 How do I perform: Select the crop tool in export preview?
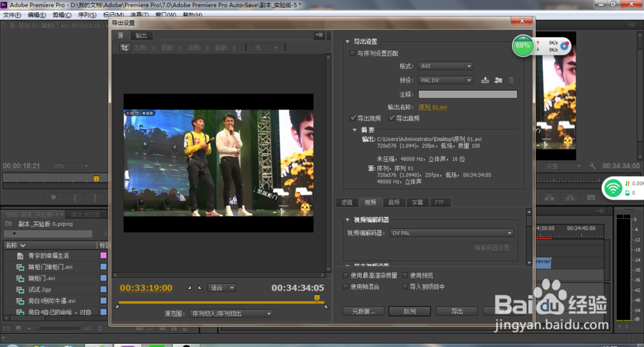tap(124, 48)
